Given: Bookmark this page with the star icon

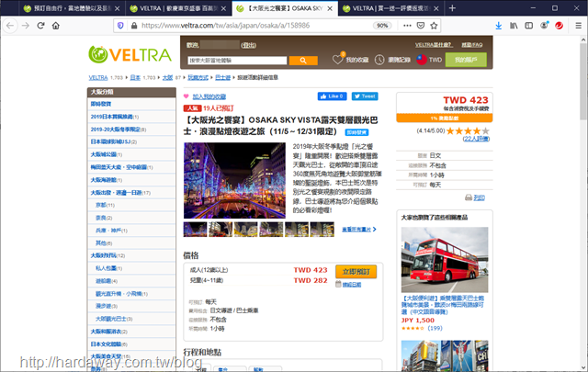Looking at the screenshot, I should coord(434,26).
